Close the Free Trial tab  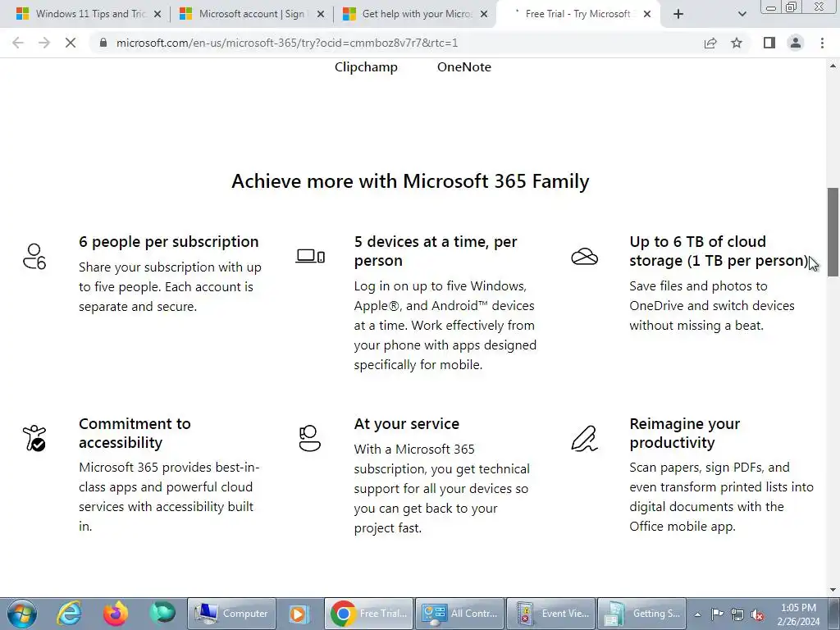[x=647, y=14]
